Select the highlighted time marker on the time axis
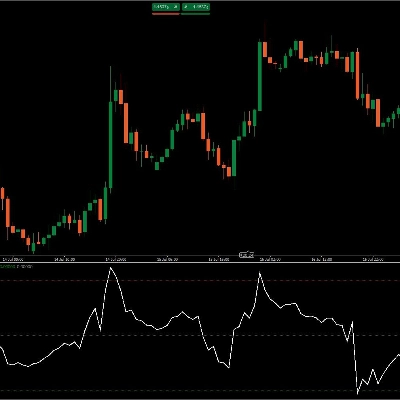This screenshot has width=400, height=400. [x=247, y=255]
